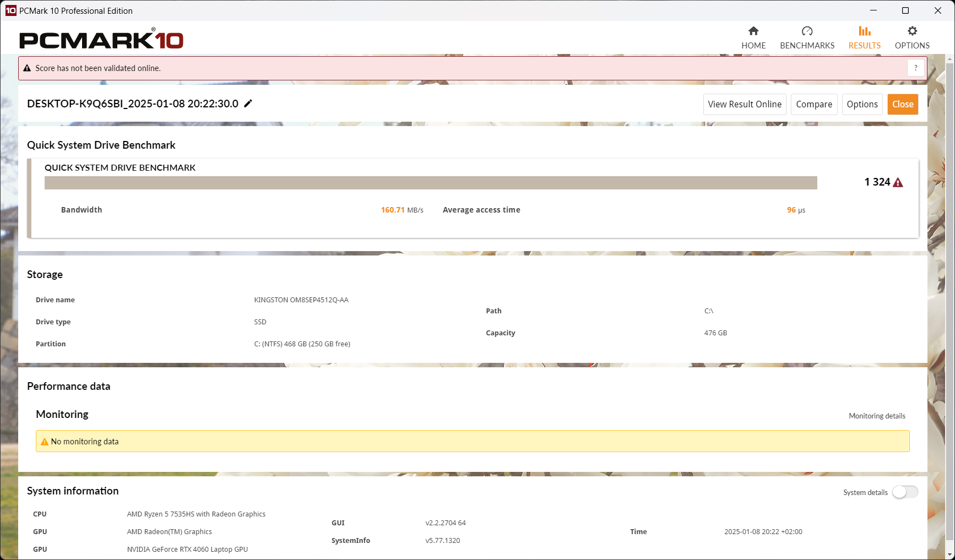This screenshot has width=955, height=560.
Task: Click the GPU value AMD Radeon(TM) Graphics
Action: click(170, 532)
